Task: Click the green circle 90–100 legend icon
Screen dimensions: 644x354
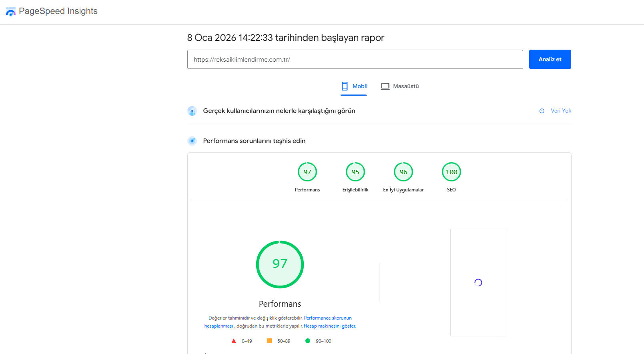Action: [x=308, y=341]
